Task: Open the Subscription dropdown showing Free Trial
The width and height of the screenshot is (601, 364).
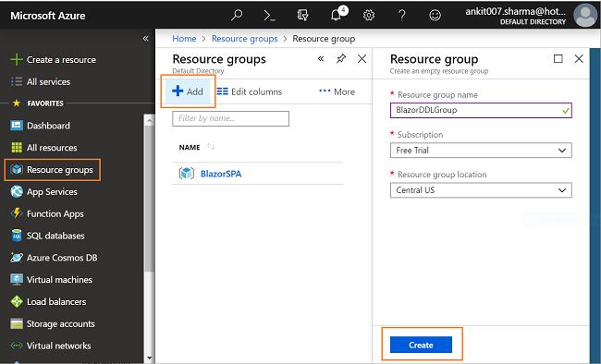Action: coord(481,151)
